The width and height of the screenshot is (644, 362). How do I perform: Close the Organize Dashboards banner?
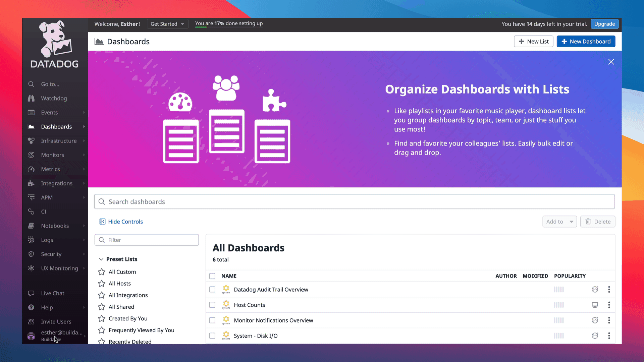click(x=611, y=62)
